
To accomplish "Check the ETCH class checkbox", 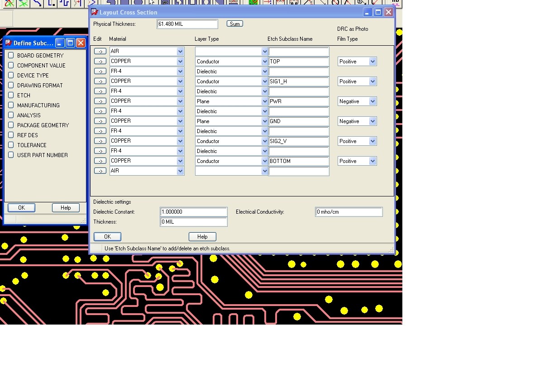I will tap(11, 95).
